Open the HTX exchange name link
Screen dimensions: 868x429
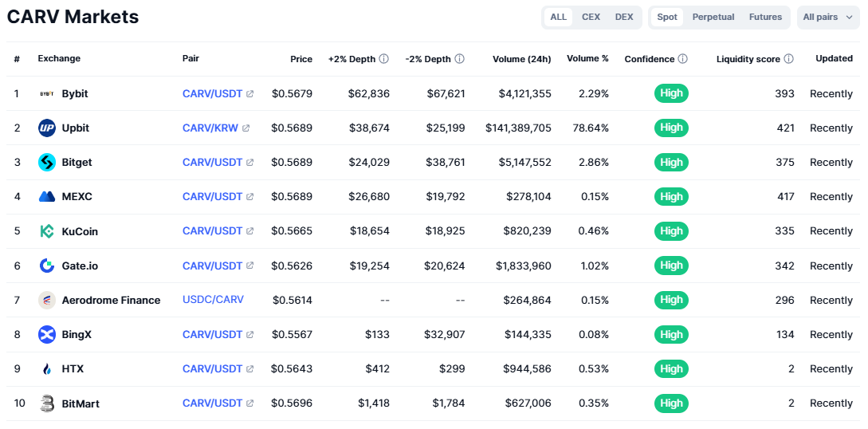click(x=73, y=368)
